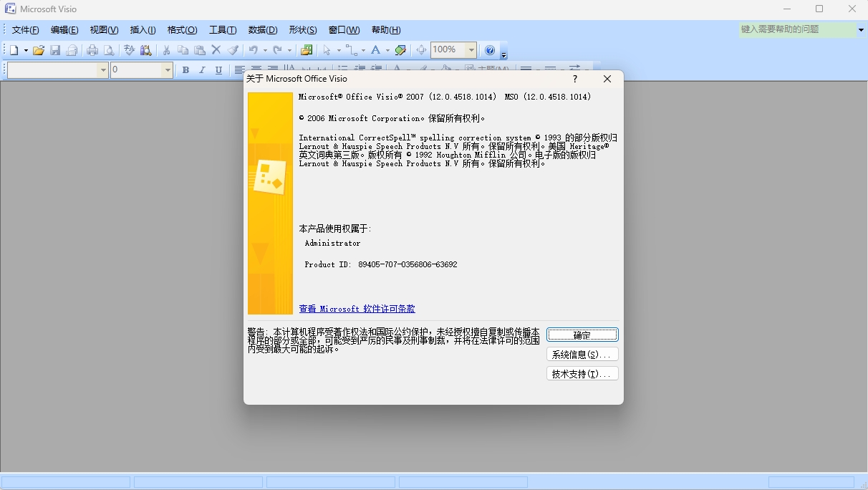Expand the Undo history dropdown arrow
This screenshot has height=490, width=868.
point(265,50)
